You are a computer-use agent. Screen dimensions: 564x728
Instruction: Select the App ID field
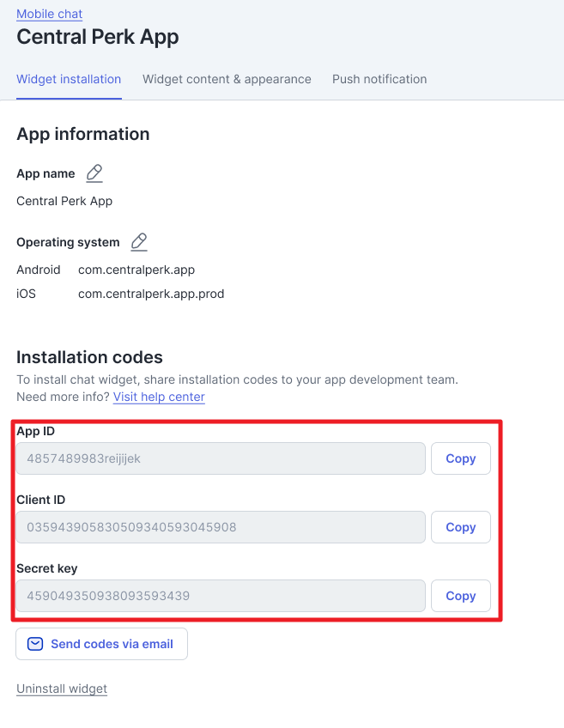221,458
